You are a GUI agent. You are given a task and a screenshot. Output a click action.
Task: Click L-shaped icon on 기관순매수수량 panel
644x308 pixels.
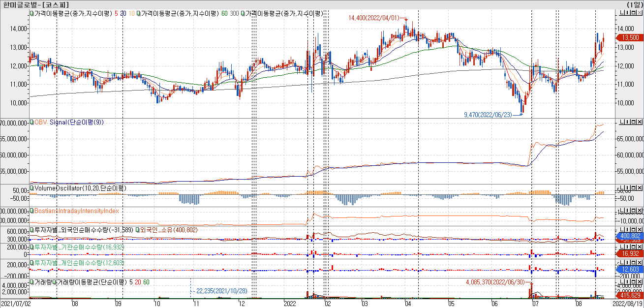tap(622, 247)
